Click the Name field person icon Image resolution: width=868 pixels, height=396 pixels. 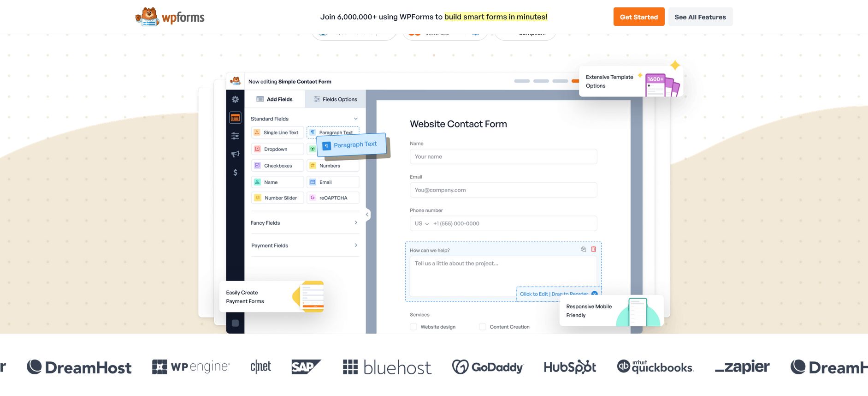point(258,182)
